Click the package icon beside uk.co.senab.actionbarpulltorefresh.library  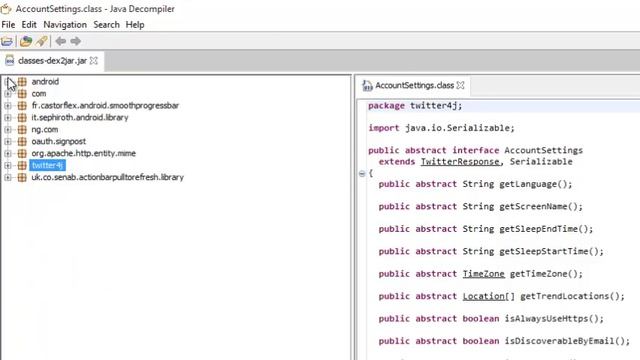point(22,178)
